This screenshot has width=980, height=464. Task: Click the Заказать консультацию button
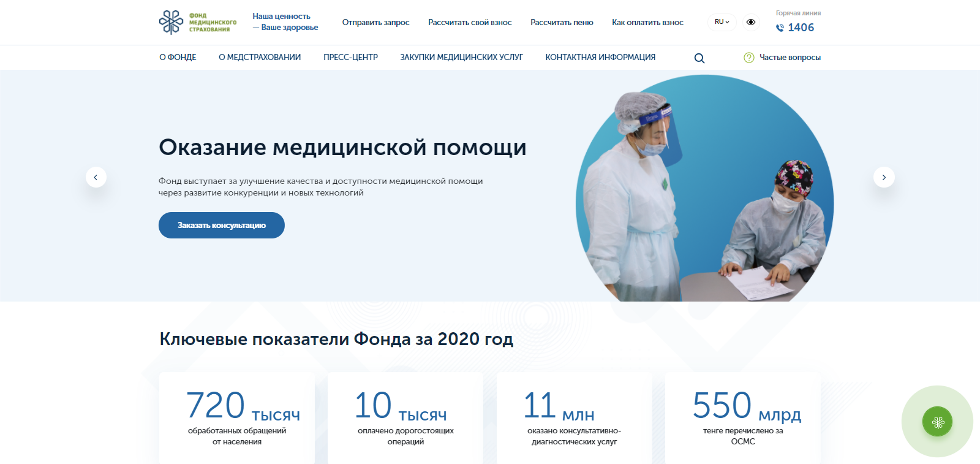click(x=222, y=225)
